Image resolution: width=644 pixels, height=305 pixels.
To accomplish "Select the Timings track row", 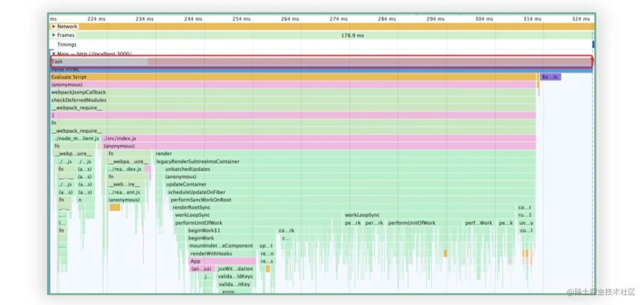I will [322, 44].
